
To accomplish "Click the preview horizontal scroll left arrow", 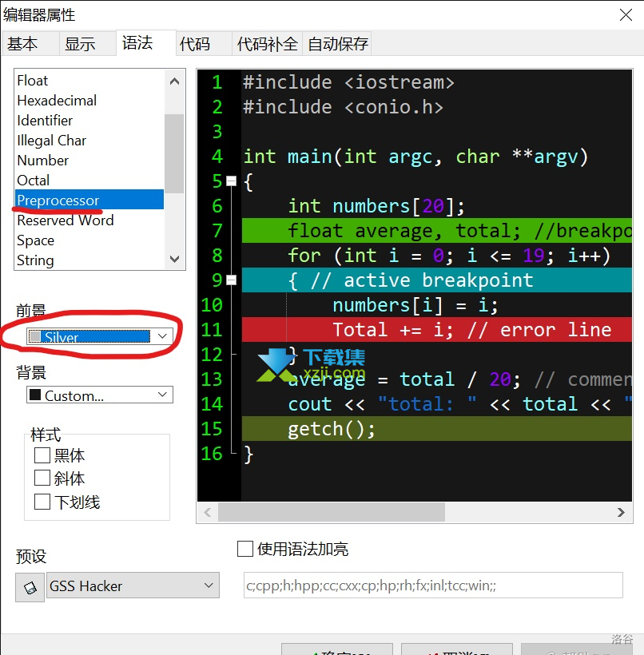I will tap(208, 512).
